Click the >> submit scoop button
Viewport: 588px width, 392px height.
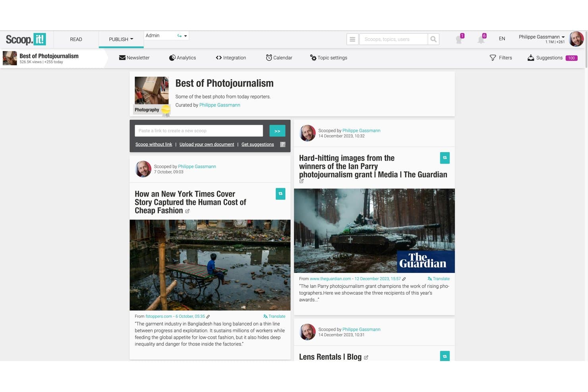pyautogui.click(x=277, y=131)
